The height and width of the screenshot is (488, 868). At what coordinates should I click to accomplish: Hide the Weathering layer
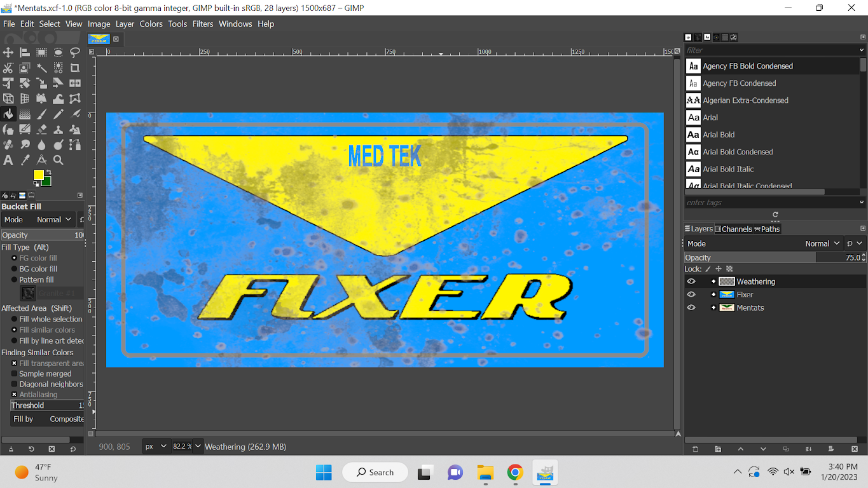691,281
